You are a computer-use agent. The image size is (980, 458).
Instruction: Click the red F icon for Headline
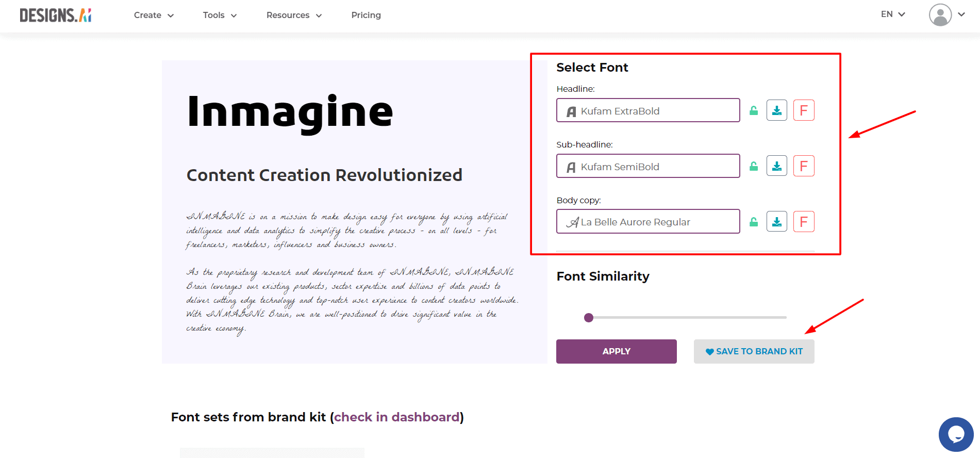803,110
